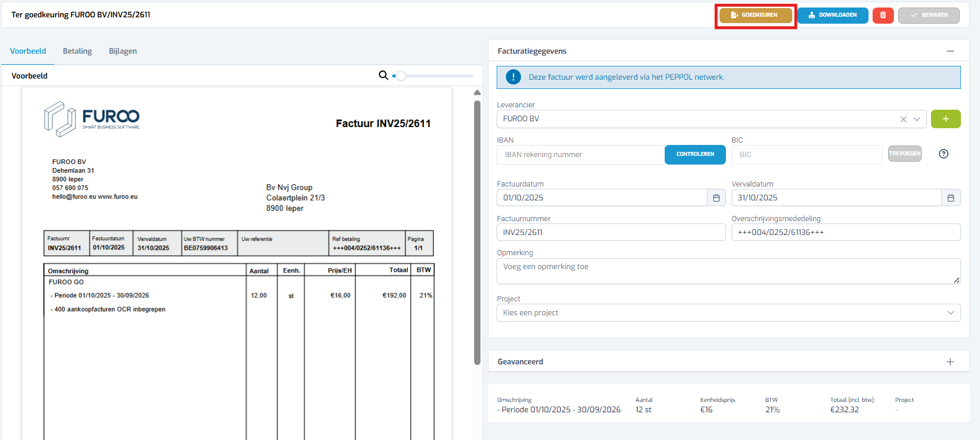Viewport: 980px width, 440px height.
Task: Click the Controleren IBAN button
Action: click(x=695, y=154)
